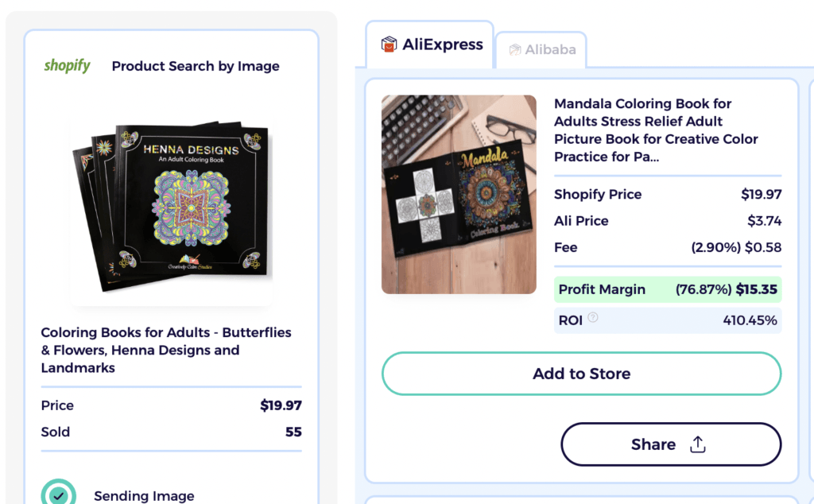Click the Shopify logo
814x504 pixels.
tap(67, 66)
